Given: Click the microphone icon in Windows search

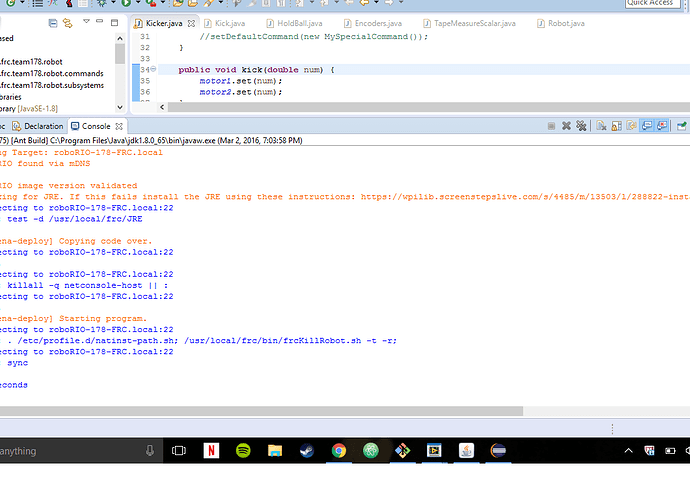Looking at the screenshot, I should 150,450.
